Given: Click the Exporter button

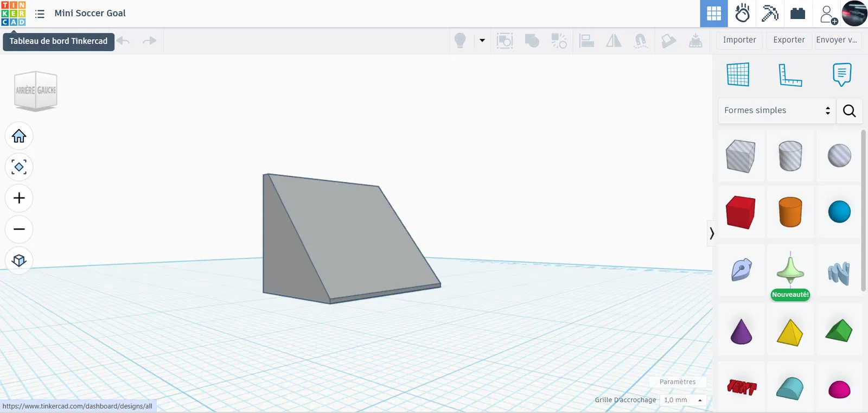Looking at the screenshot, I should (789, 40).
